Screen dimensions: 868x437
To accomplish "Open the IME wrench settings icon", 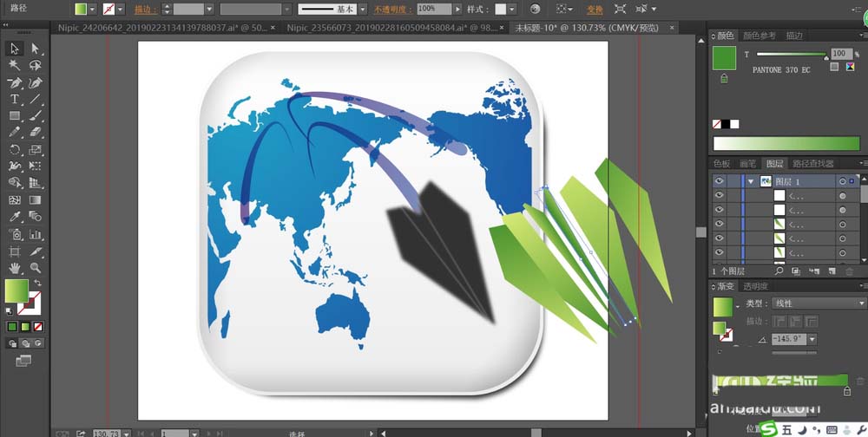I will [861, 430].
